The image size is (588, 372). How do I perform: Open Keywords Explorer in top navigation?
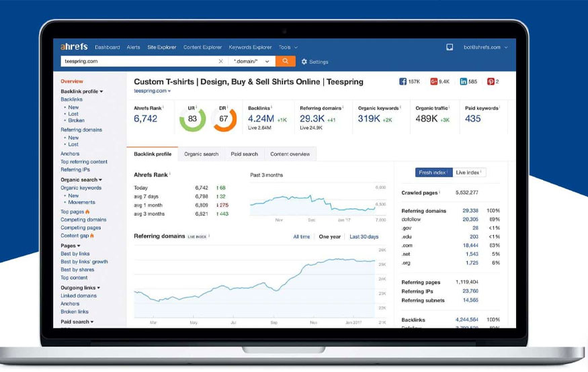tap(250, 47)
